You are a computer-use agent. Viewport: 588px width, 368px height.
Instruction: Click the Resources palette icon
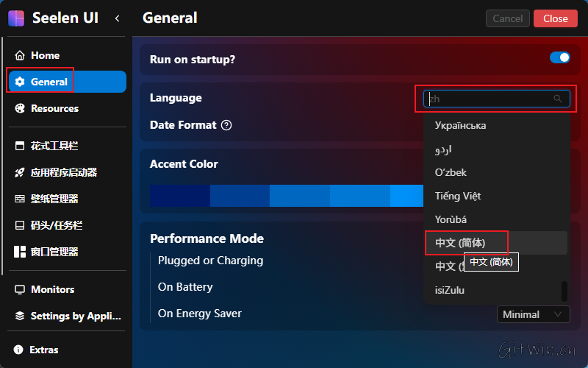[x=20, y=108]
